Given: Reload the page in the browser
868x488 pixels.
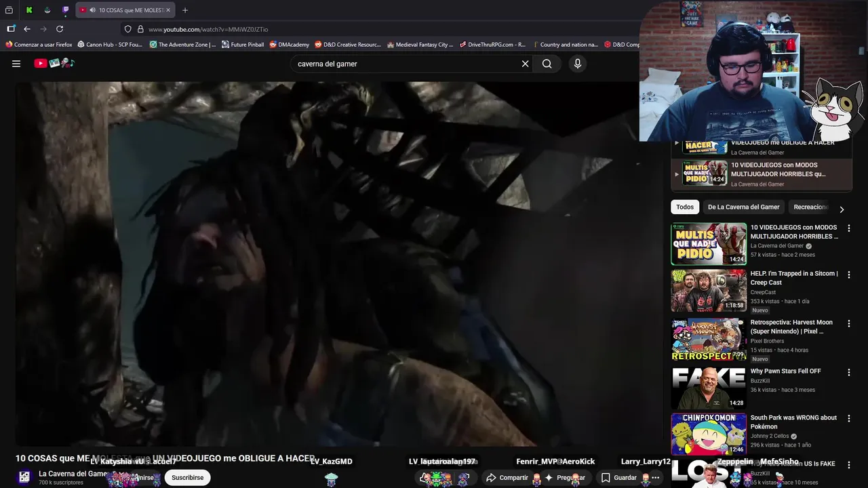Looking at the screenshot, I should (x=60, y=29).
